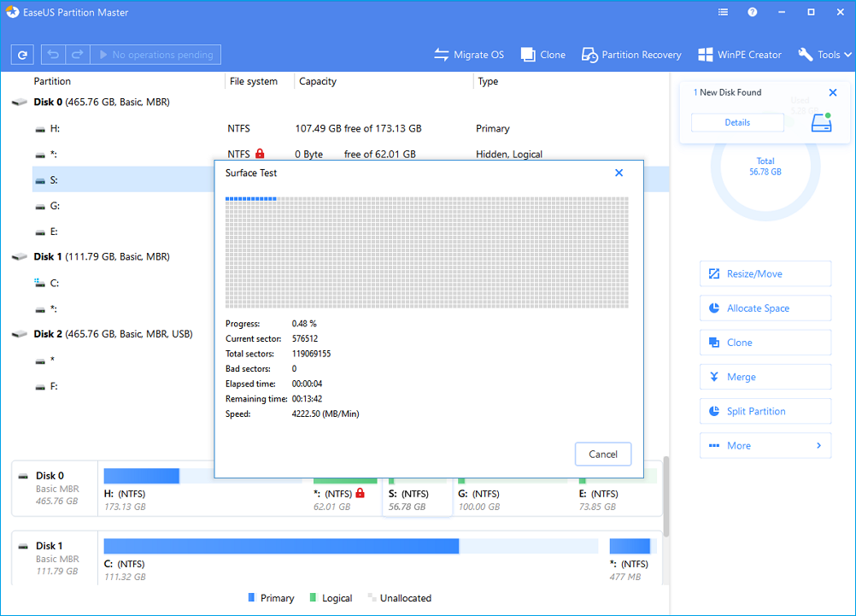This screenshot has width=856, height=616.
Task: Dismiss the New Disk Found notification
Action: point(833,92)
